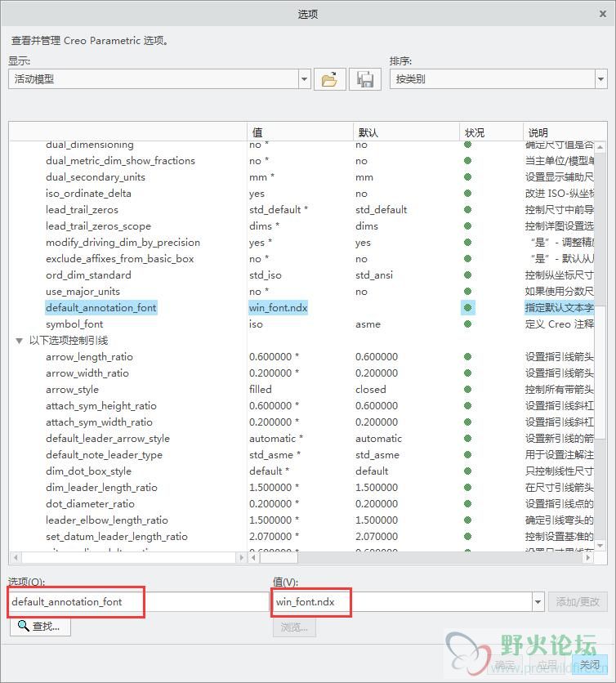Click the 'std_ansi' default of ord_dim_standard
This screenshot has width=616, height=683.
(374, 275)
